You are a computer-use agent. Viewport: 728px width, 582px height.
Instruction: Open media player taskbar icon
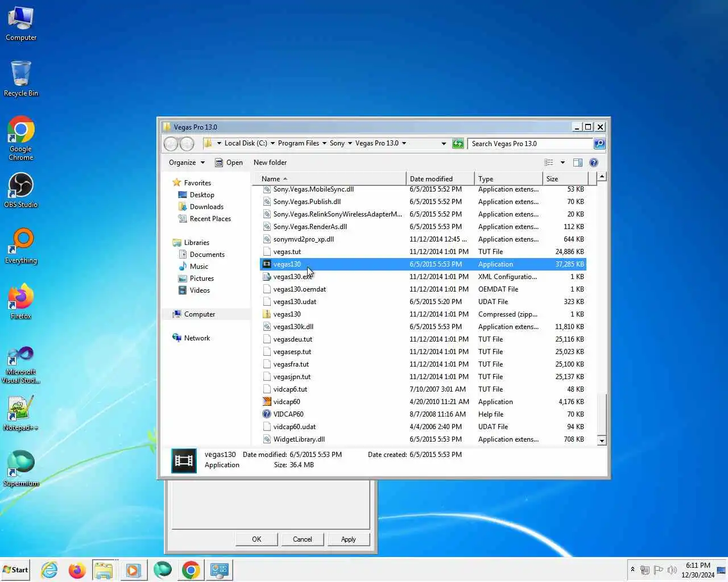[133, 569]
